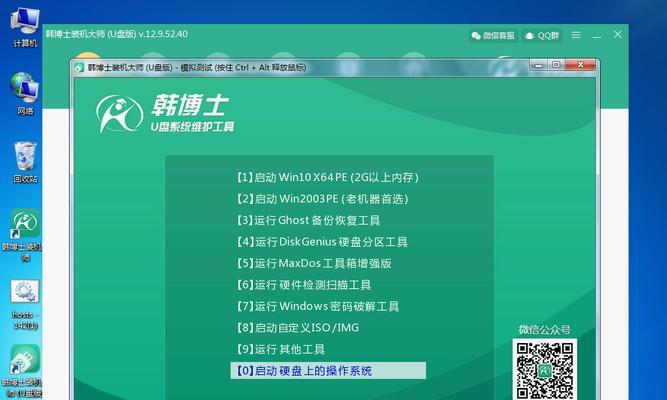
Task: Open the 网络 desktop icon
Action: coord(25,94)
